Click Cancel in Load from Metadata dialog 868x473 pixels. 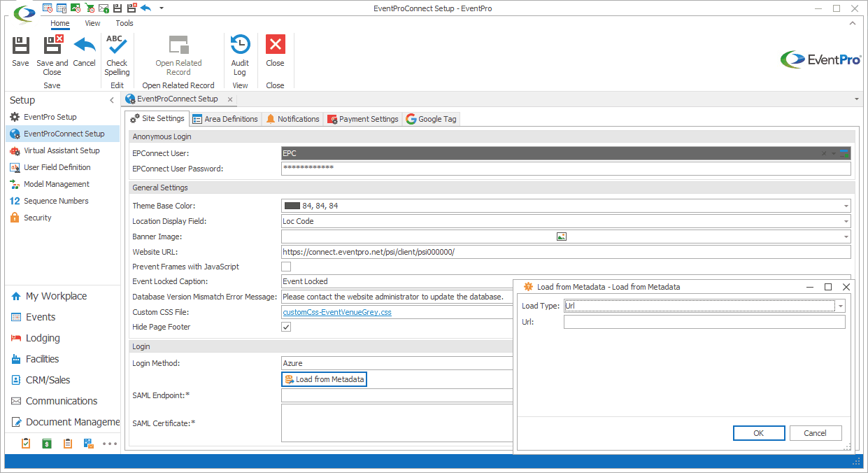tap(816, 433)
